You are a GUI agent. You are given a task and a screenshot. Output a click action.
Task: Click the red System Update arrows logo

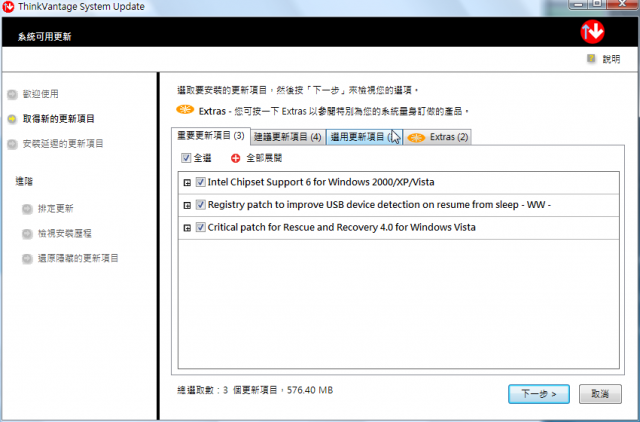(592, 31)
